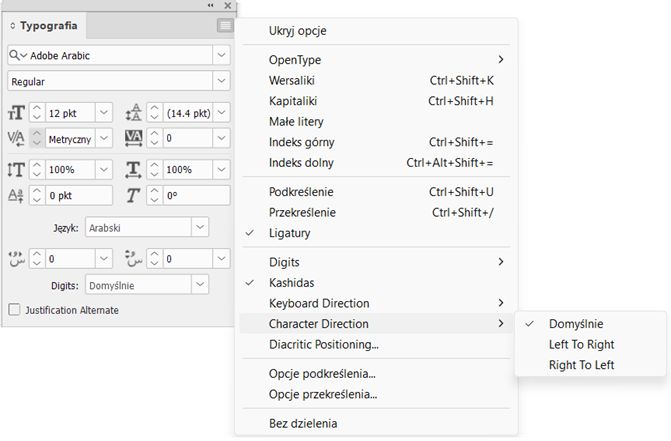671x441 pixels.
Task: Open the leading 14.4 pkt dropdown
Action: [221, 113]
